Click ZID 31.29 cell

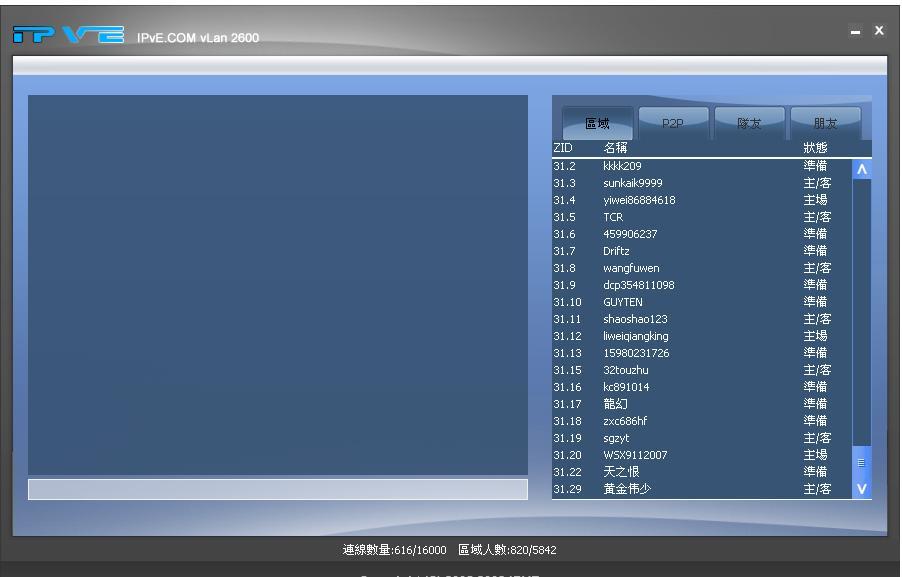[567, 489]
